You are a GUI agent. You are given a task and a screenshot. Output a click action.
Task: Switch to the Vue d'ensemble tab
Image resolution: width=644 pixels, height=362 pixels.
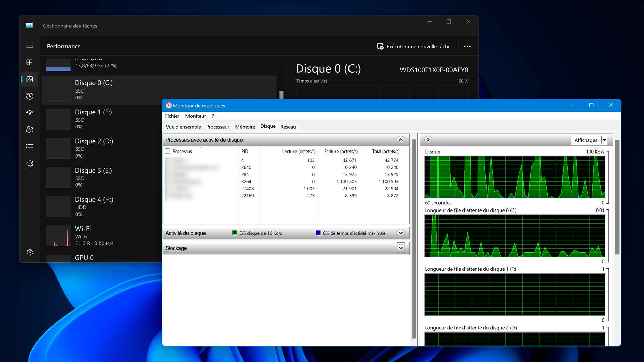[x=183, y=127]
